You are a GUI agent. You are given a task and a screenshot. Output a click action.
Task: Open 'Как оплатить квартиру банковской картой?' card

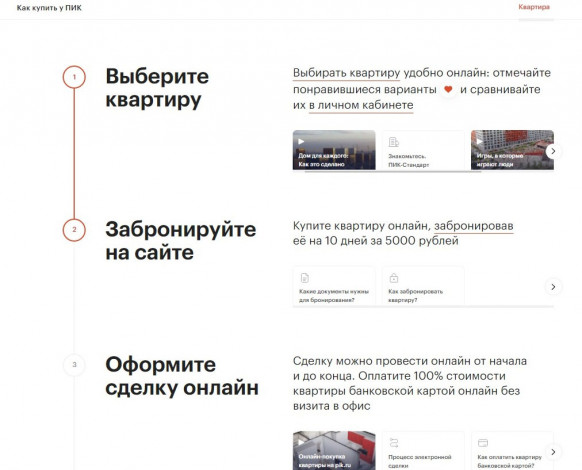click(x=512, y=451)
